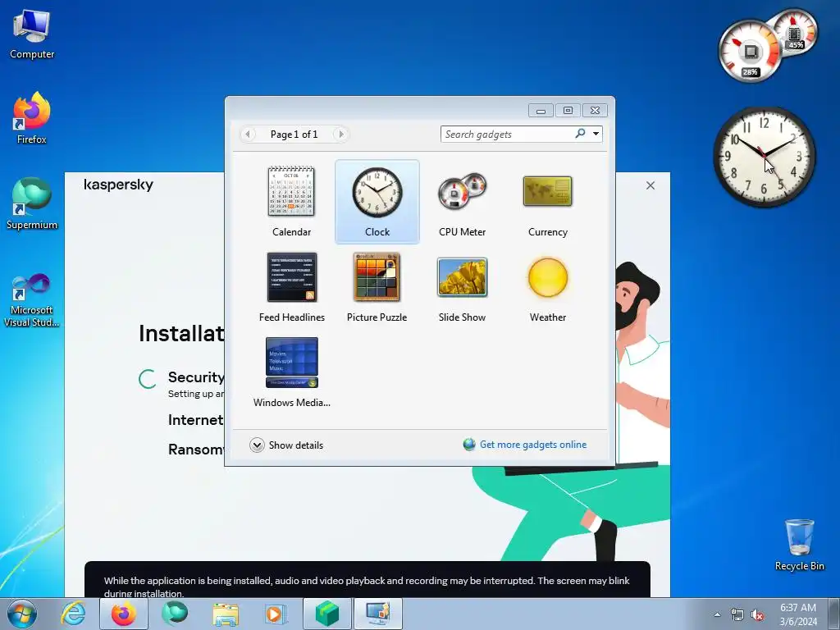Close the Kaspersky installer window
Viewport: 840px width, 630px height.
point(651,185)
